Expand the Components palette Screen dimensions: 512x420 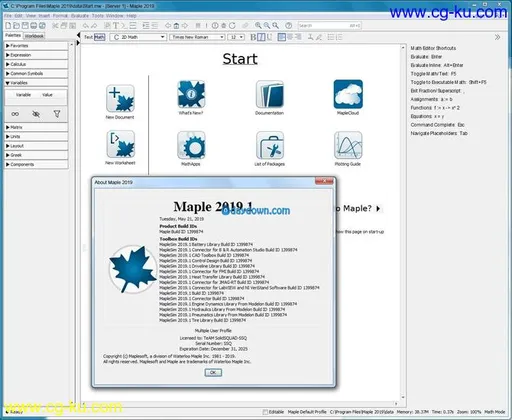(x=36, y=165)
